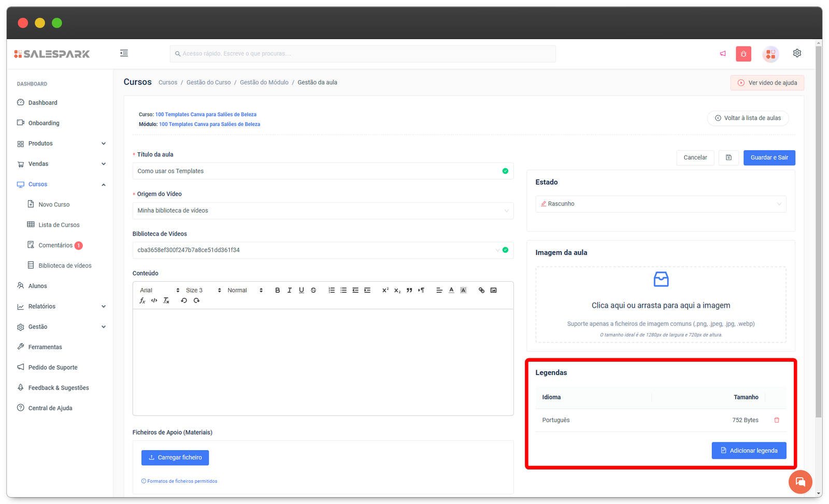Click the undo arrow in editor toolbar

coord(184,301)
